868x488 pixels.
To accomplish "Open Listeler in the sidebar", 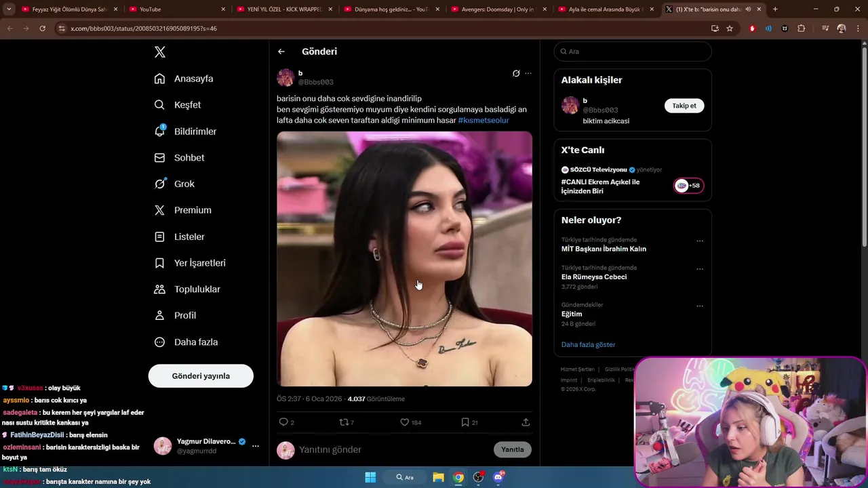I will point(179,237).
